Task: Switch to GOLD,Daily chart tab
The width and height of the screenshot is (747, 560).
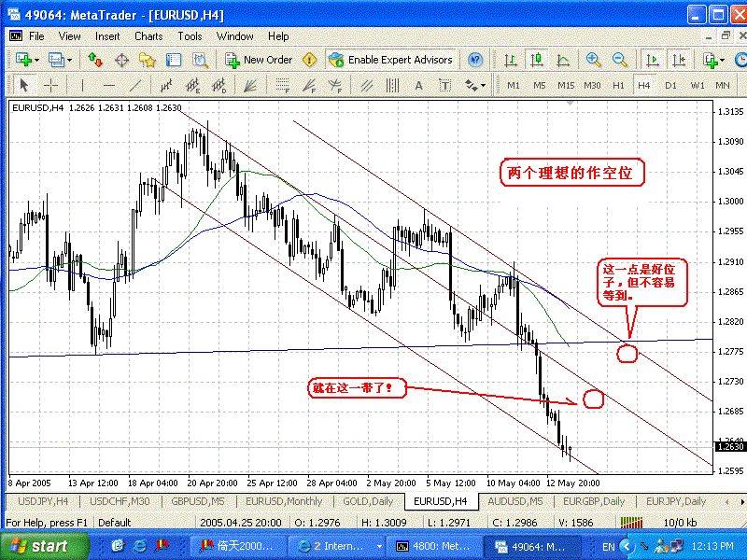Action: tap(368, 501)
